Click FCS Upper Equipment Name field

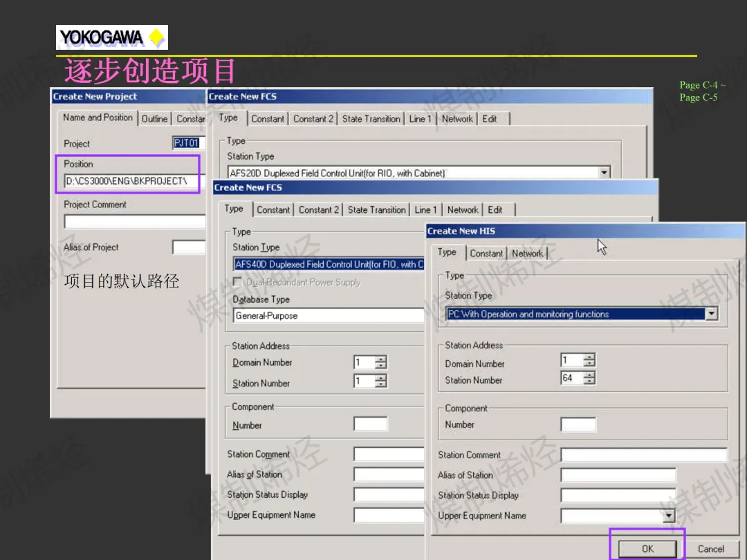point(389,515)
